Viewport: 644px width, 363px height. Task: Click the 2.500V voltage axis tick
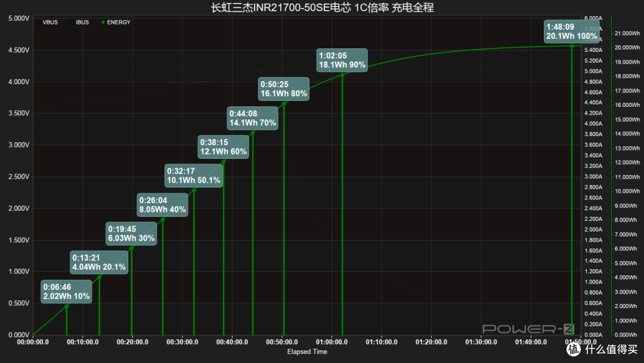click(x=19, y=177)
